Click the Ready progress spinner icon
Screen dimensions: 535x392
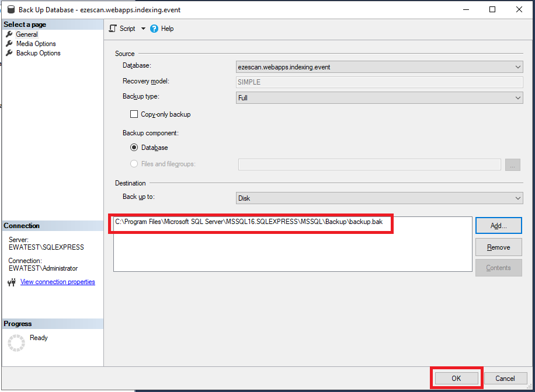(x=16, y=342)
